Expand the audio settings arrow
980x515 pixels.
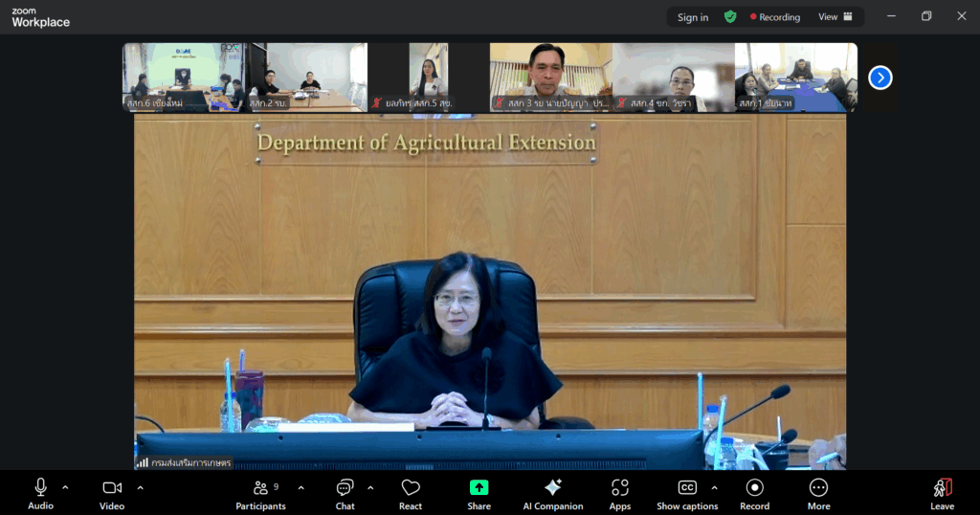click(x=65, y=487)
